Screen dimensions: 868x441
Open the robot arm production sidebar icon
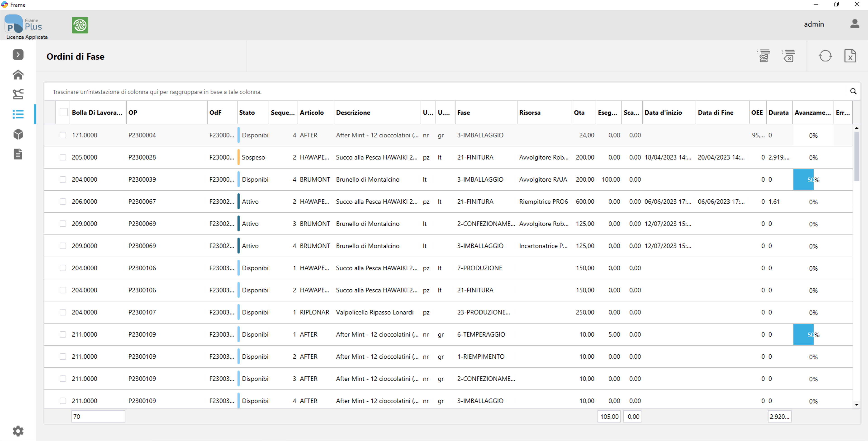coord(18,94)
